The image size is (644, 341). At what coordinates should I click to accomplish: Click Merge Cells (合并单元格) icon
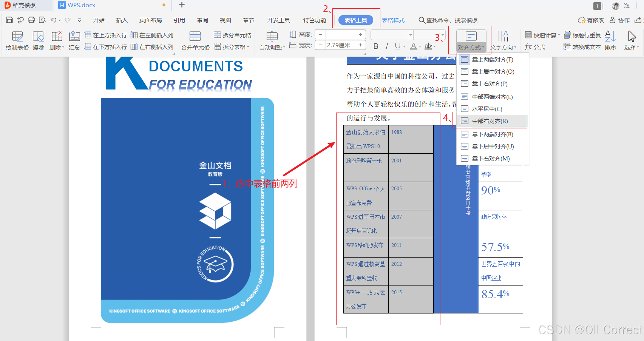click(x=195, y=41)
